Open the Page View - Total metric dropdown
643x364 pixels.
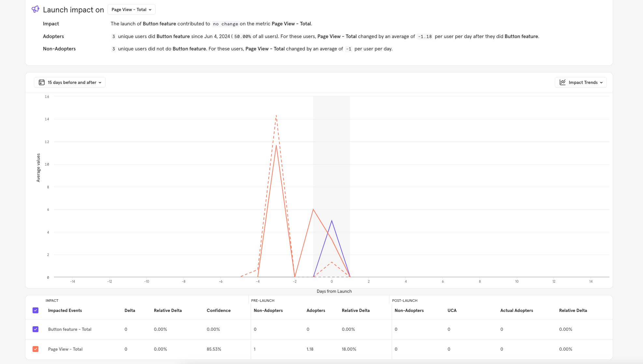pyautogui.click(x=131, y=9)
